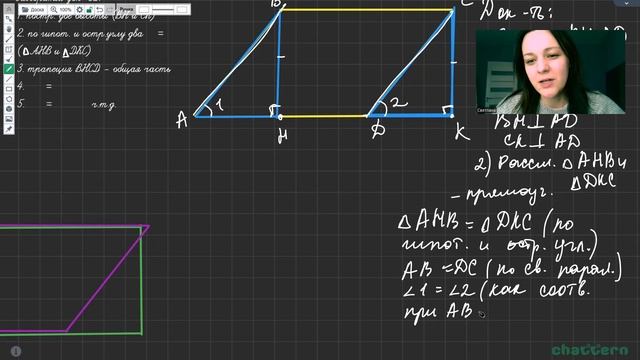Click the text "2. по гипот. и остр.углу два"
This screenshot has width=640, height=360.
(80, 34)
